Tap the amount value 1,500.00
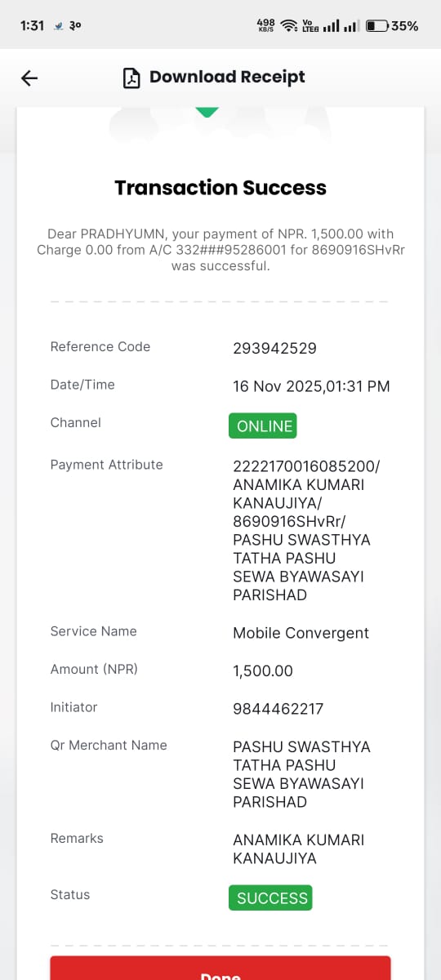 263,671
